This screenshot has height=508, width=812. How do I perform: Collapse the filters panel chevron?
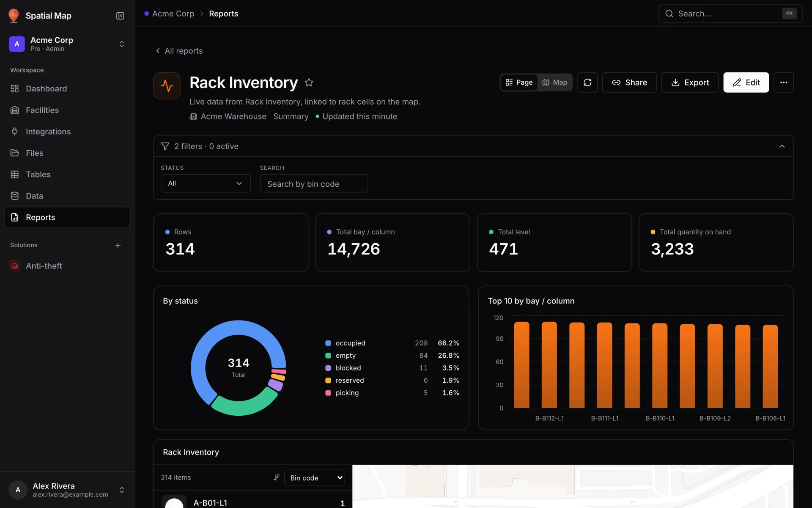click(x=782, y=146)
